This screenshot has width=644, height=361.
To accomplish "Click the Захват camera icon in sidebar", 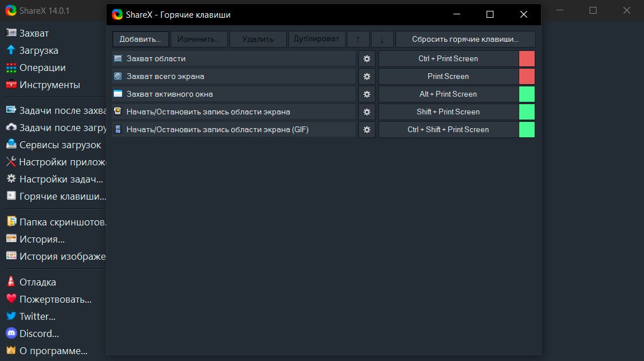I will [x=11, y=33].
